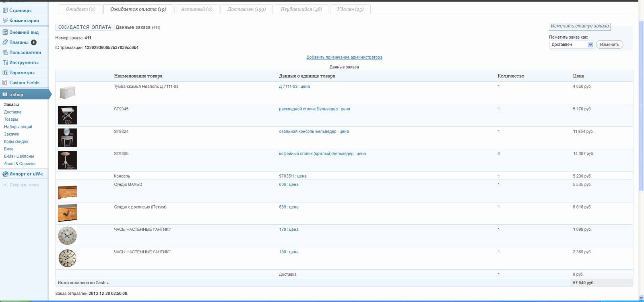Open Коды скидок submenu item
The height and width of the screenshot is (302, 644).
(16, 142)
